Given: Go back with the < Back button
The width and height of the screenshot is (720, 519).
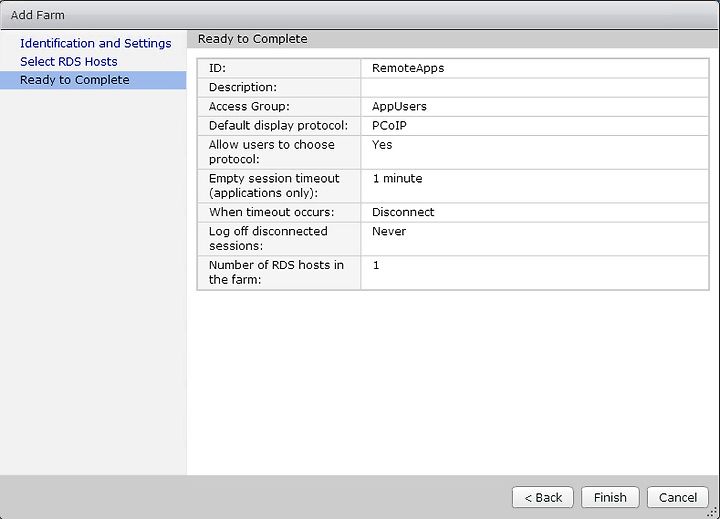Looking at the screenshot, I should tap(543, 497).
